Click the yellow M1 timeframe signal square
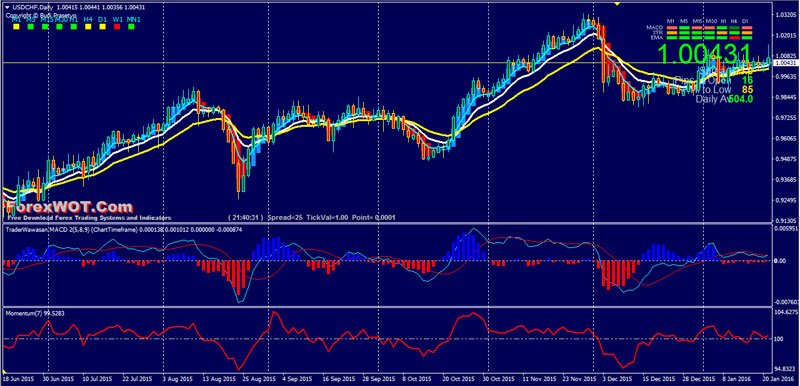Viewport: 800px width, 386px height. tap(16, 27)
